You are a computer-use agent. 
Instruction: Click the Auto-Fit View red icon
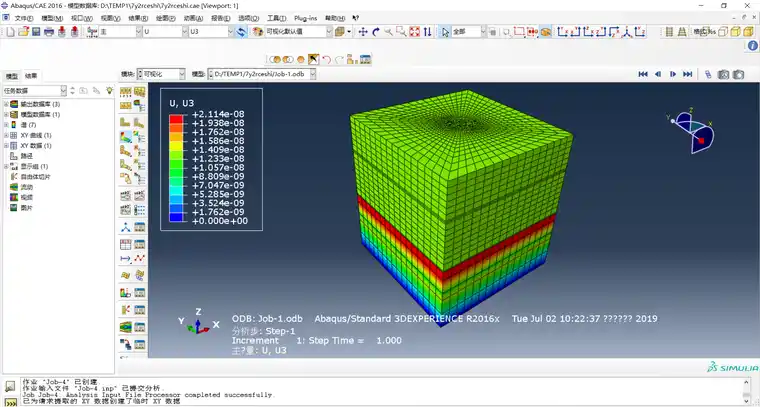[x=414, y=32]
